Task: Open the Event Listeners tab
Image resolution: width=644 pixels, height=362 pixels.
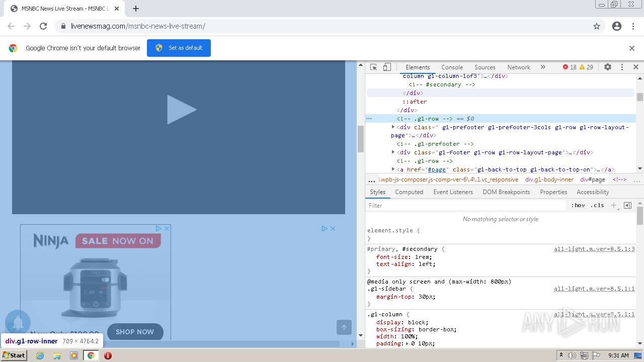Action: pyautogui.click(x=453, y=192)
